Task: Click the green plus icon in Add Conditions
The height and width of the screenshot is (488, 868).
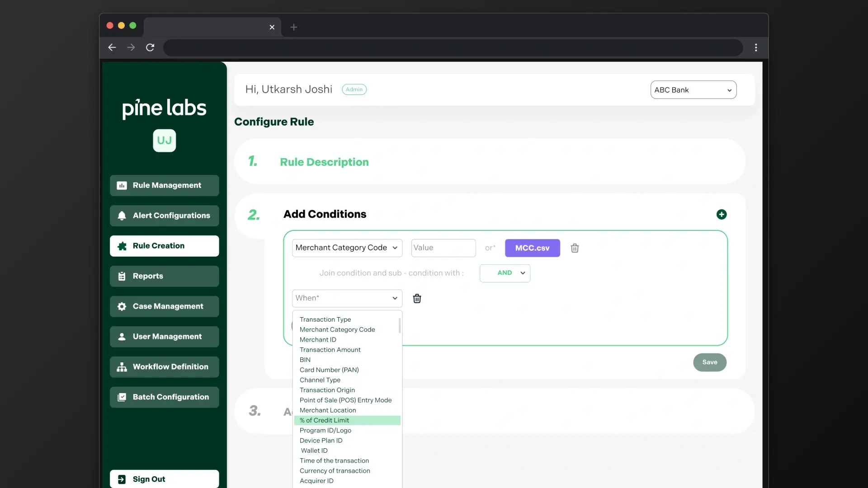Action: coord(722,214)
